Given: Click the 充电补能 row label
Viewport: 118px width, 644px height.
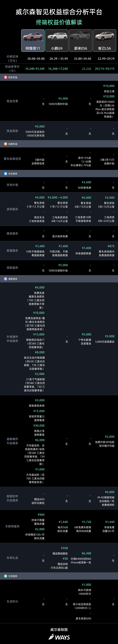Looking at the screenshot, I should (x=12, y=185).
